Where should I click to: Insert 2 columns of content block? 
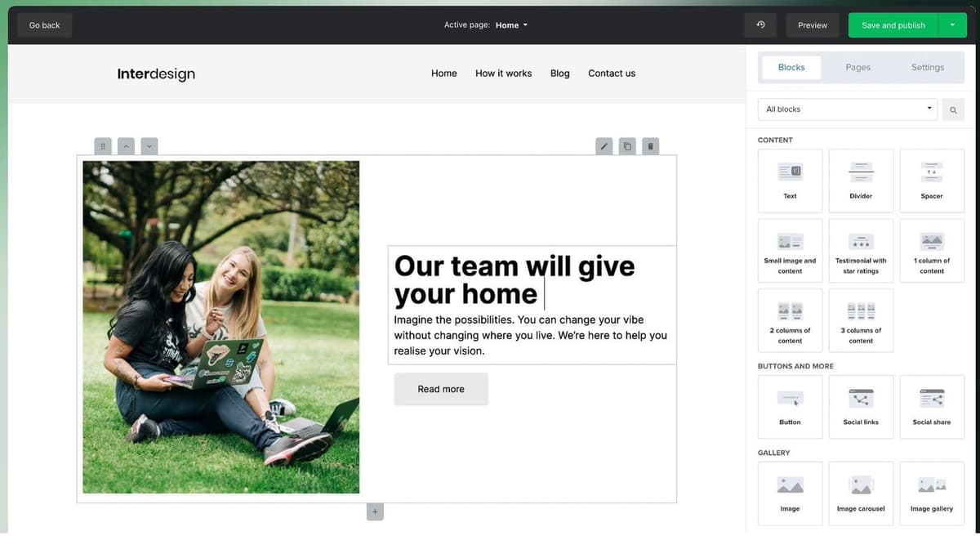(790, 320)
